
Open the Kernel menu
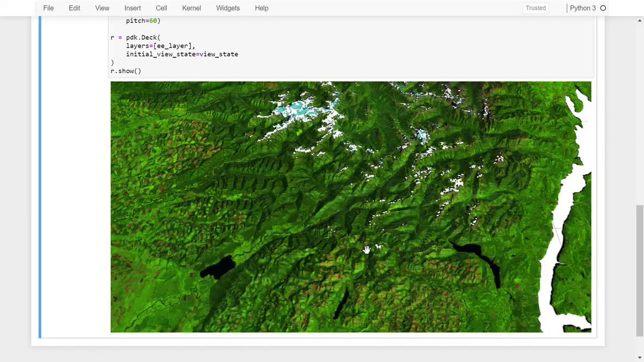point(192,8)
